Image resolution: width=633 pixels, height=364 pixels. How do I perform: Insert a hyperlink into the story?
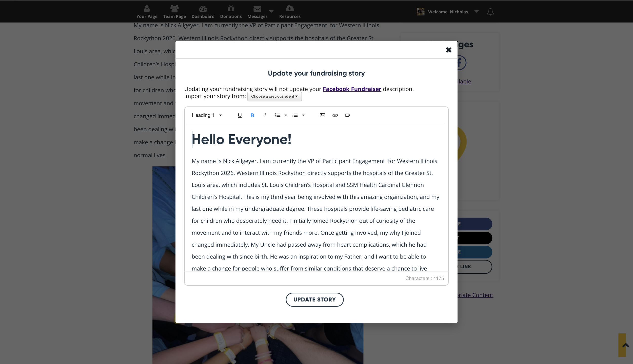pyautogui.click(x=335, y=115)
